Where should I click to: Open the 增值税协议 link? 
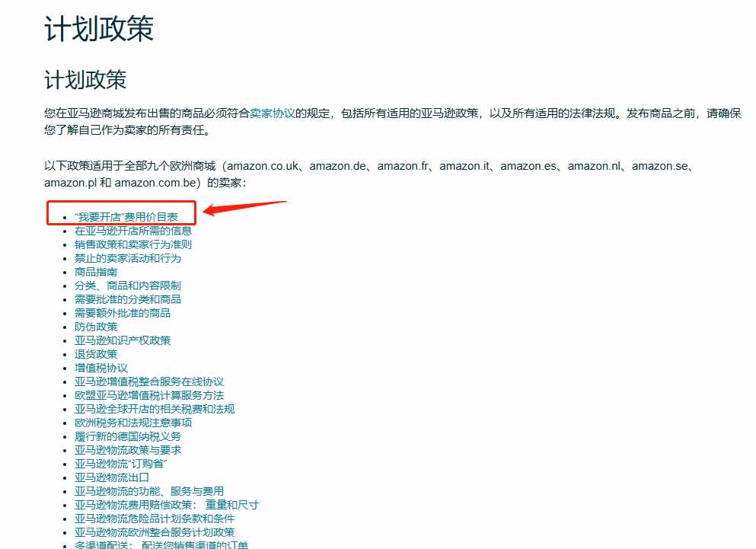(101, 368)
